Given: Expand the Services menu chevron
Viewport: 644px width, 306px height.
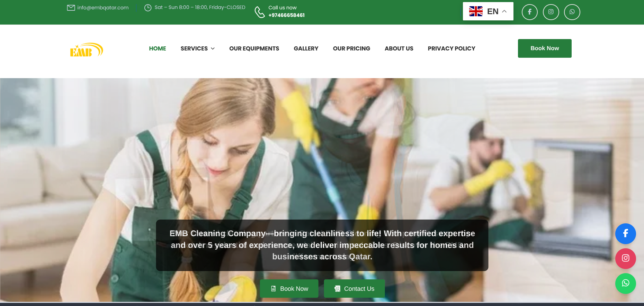Looking at the screenshot, I should coord(213,48).
